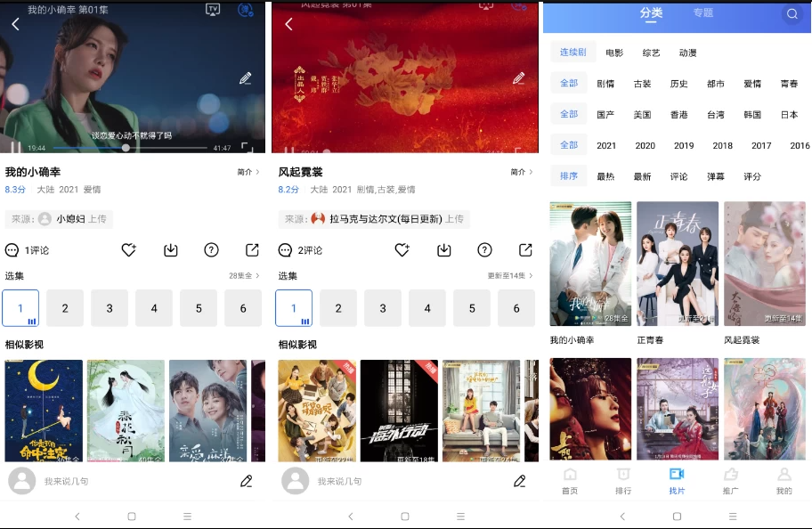The height and width of the screenshot is (529, 812).
Task: Expand 简介 for 风起霓裳
Action: (522, 172)
